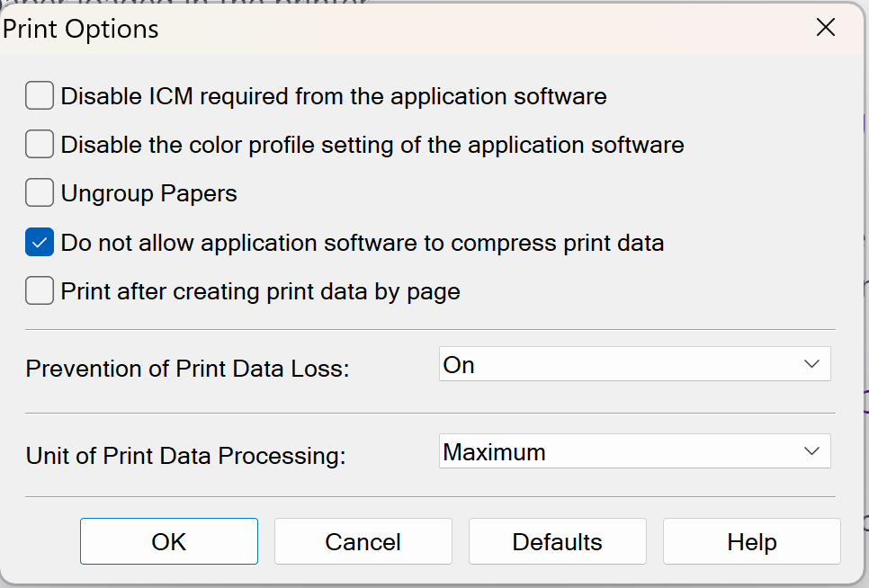869x588 pixels.
Task: Click the chevron arrow of the Maximum dropdown
Action: point(811,452)
